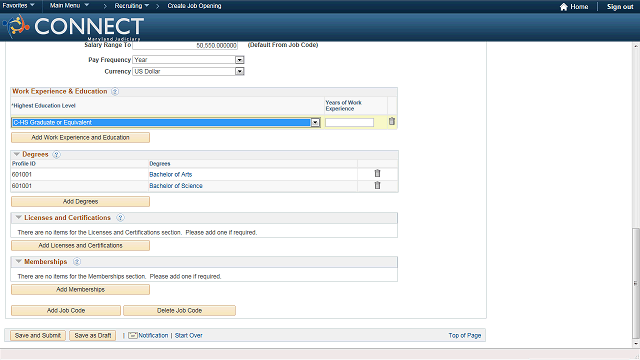Go Home using the house icon
640x360 pixels.
point(564,7)
